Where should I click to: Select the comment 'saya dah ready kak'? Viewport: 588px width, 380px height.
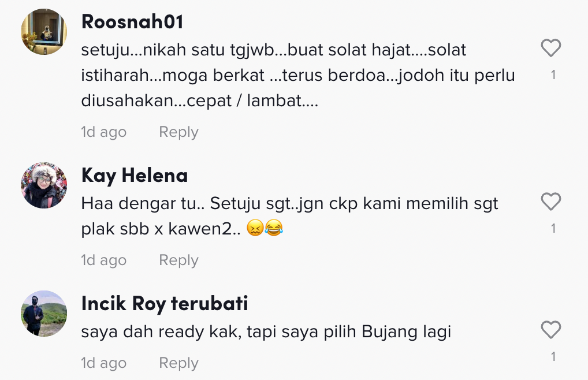tap(266, 332)
